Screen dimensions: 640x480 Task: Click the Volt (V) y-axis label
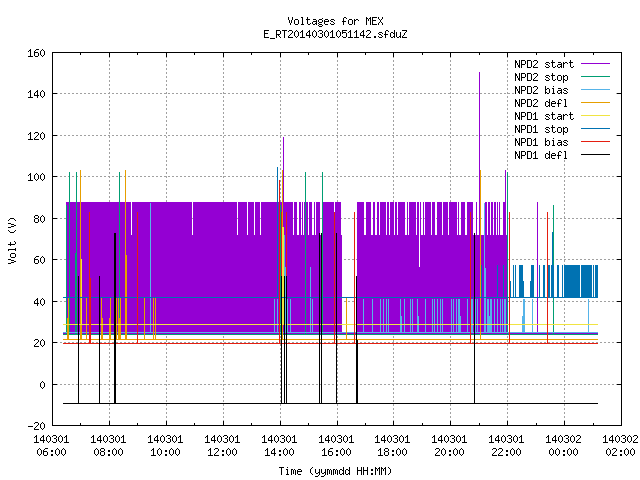coord(12,240)
